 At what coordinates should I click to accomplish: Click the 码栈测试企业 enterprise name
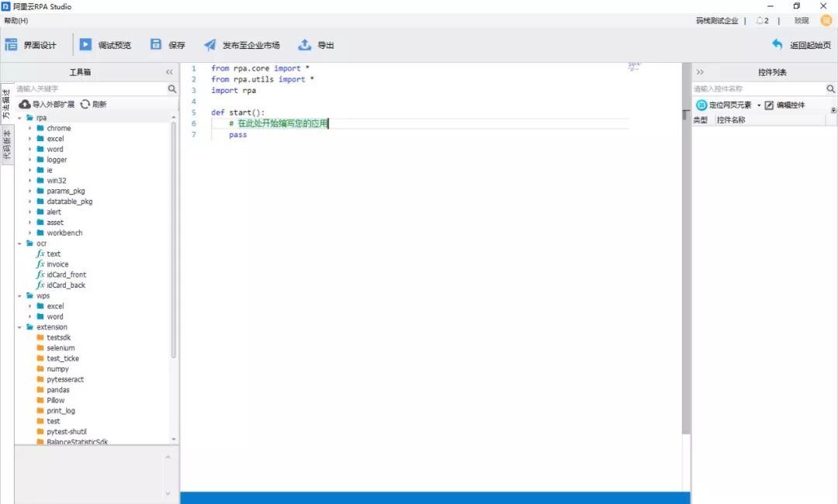coord(717,20)
